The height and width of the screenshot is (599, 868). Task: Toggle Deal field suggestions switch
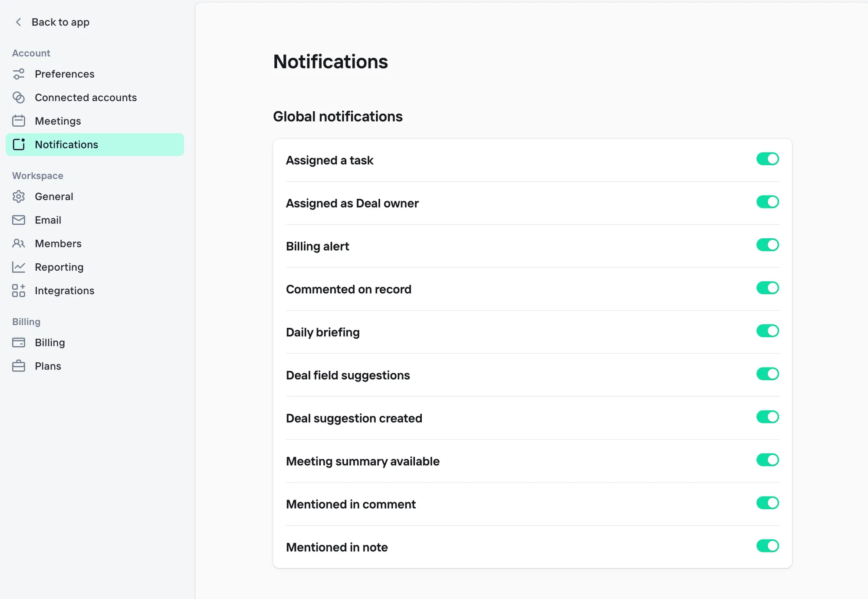[767, 374]
